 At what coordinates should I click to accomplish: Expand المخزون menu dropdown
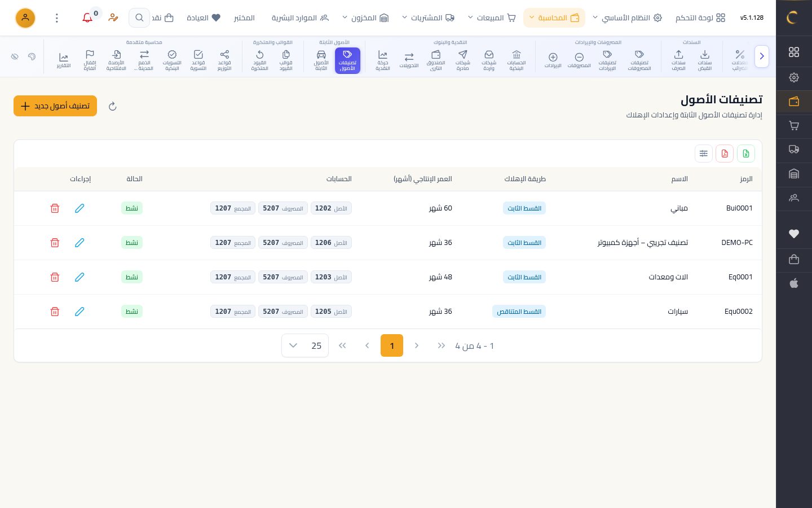(x=365, y=18)
